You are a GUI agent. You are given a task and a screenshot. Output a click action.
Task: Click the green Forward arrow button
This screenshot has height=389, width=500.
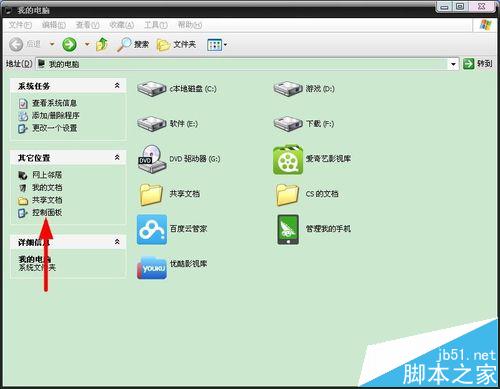coord(69,44)
